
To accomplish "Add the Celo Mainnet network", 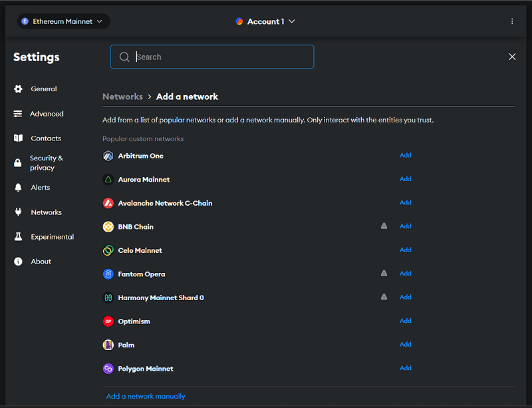I will (405, 250).
